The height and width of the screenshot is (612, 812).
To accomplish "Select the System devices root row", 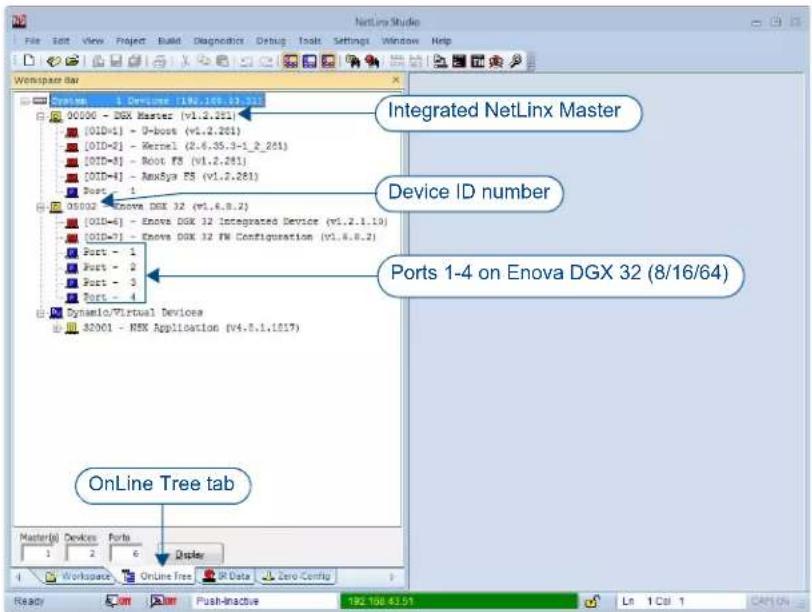I will click(157, 100).
